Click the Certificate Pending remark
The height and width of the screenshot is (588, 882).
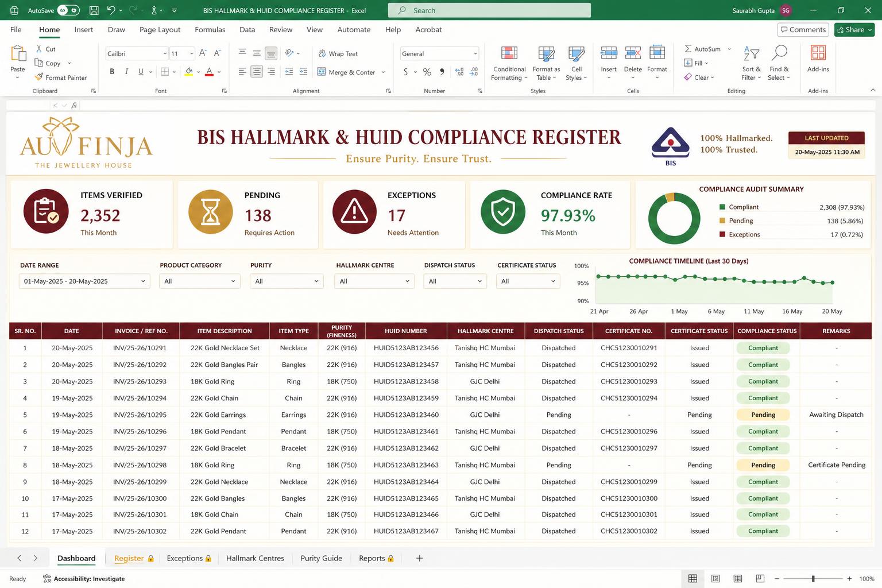click(x=837, y=465)
